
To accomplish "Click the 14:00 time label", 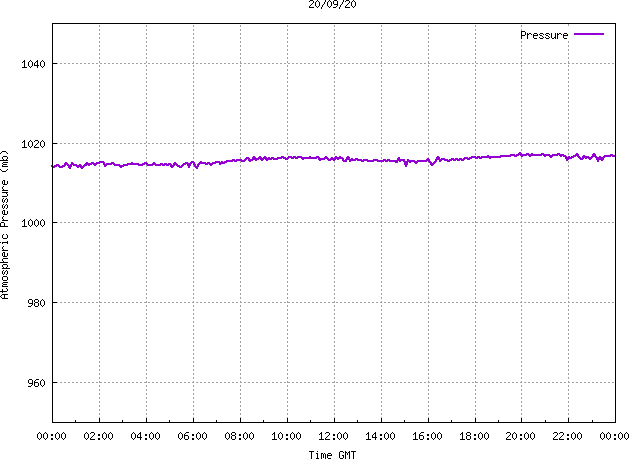I will click(x=380, y=436).
